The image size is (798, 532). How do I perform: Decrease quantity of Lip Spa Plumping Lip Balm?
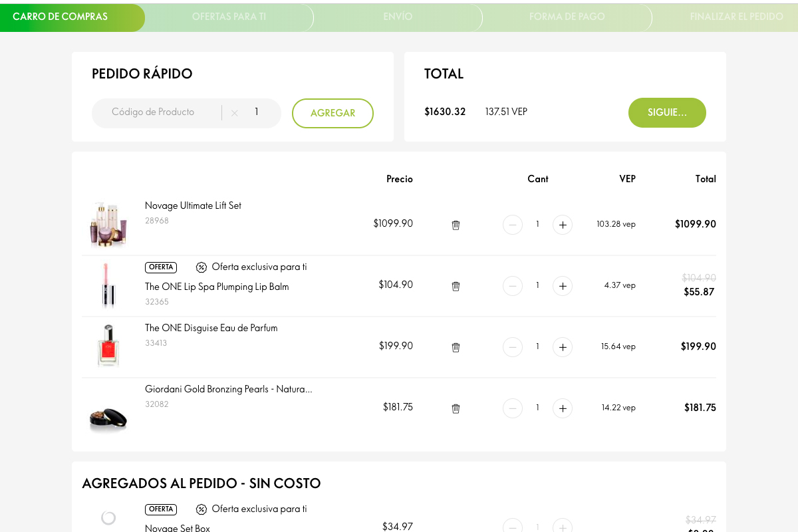513,286
